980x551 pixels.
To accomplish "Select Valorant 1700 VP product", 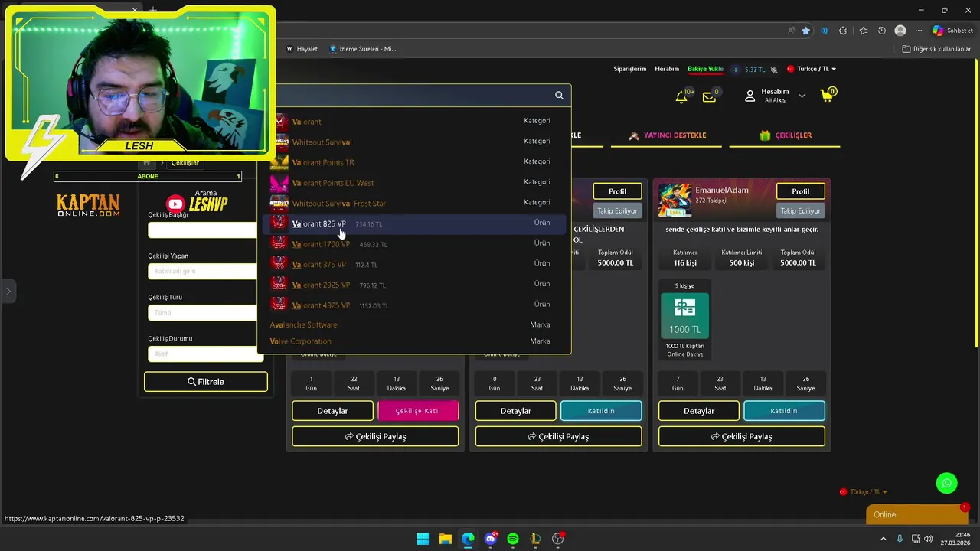I will (414, 244).
